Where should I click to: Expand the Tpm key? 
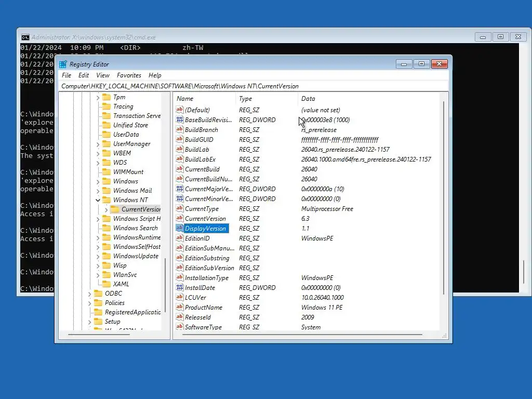98,98
